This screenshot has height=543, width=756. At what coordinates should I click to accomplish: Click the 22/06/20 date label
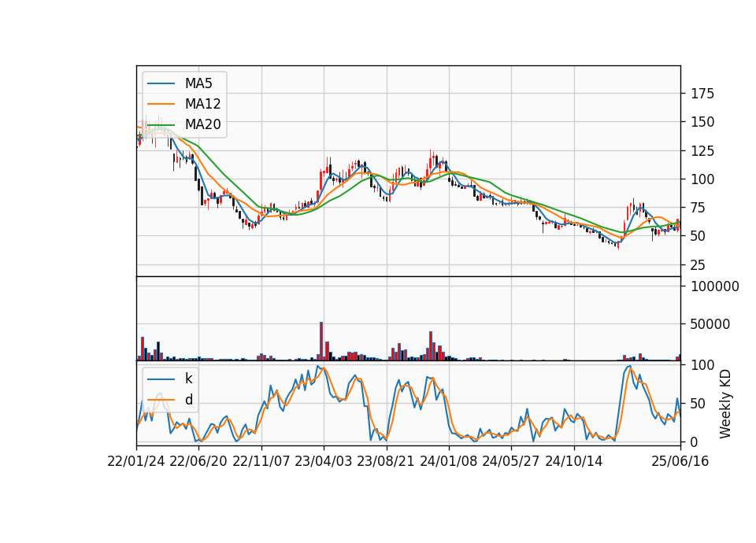point(198,461)
